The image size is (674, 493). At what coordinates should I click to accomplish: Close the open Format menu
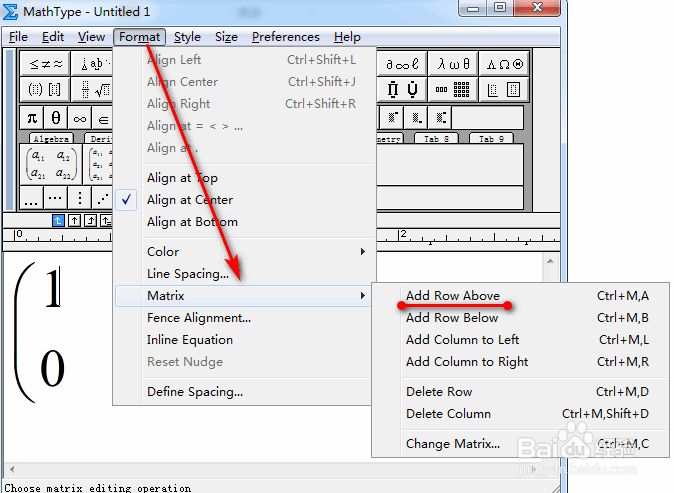pos(139,37)
